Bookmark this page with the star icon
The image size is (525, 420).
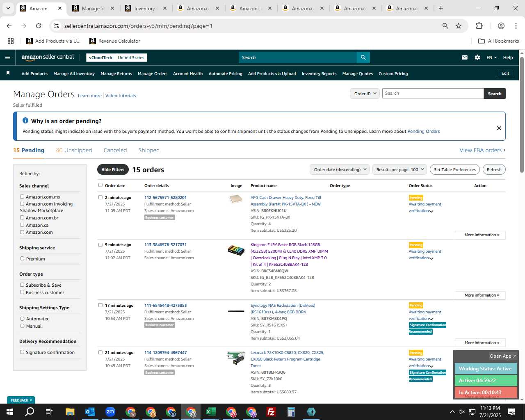click(459, 26)
